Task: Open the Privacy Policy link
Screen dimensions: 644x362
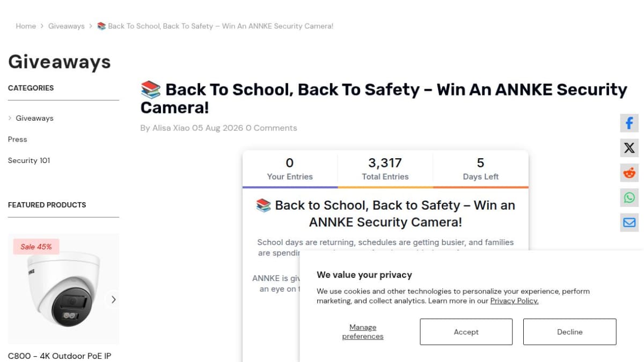Action: (x=514, y=301)
